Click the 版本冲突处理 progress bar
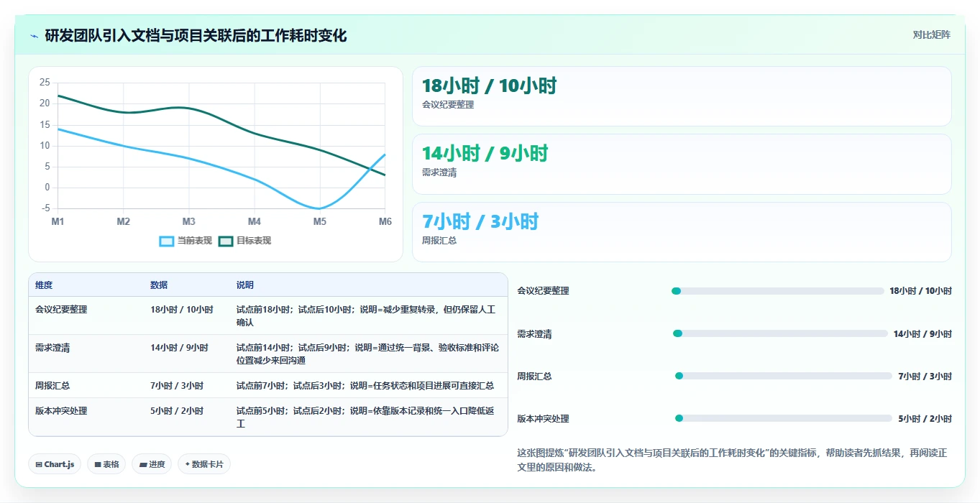Viewport: 980px width, 503px height. [784, 418]
